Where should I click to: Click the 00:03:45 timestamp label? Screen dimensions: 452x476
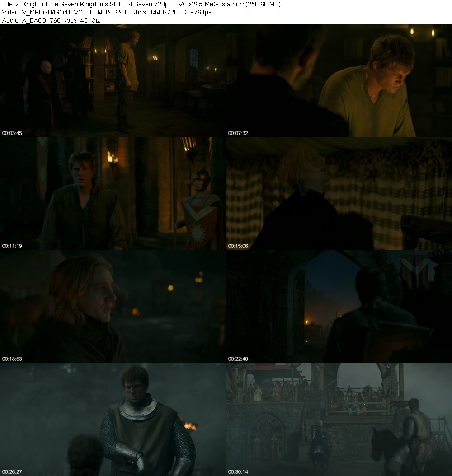click(12, 133)
